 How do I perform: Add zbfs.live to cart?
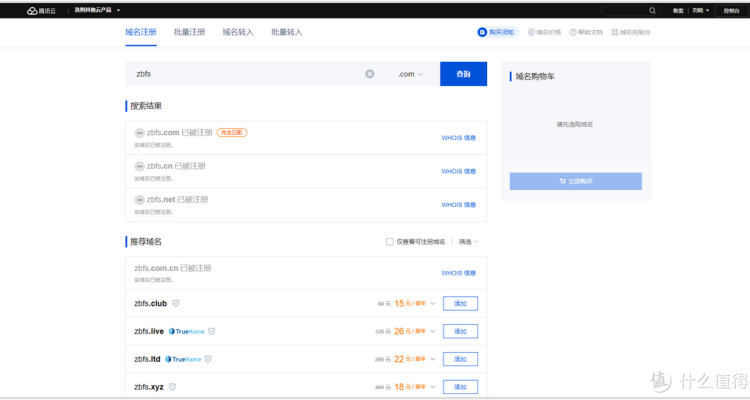(x=460, y=331)
